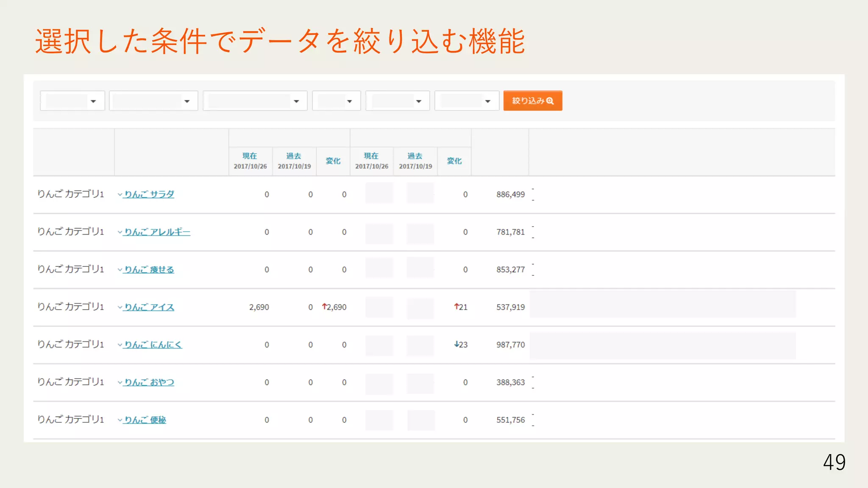Expand chevron beside りんご 痩せる
The image size is (868, 488).
[120, 270]
